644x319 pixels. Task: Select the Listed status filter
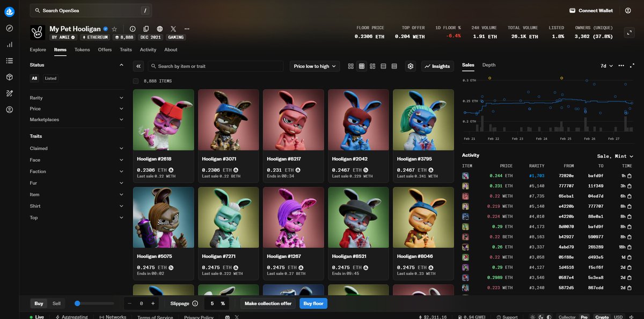click(x=50, y=78)
